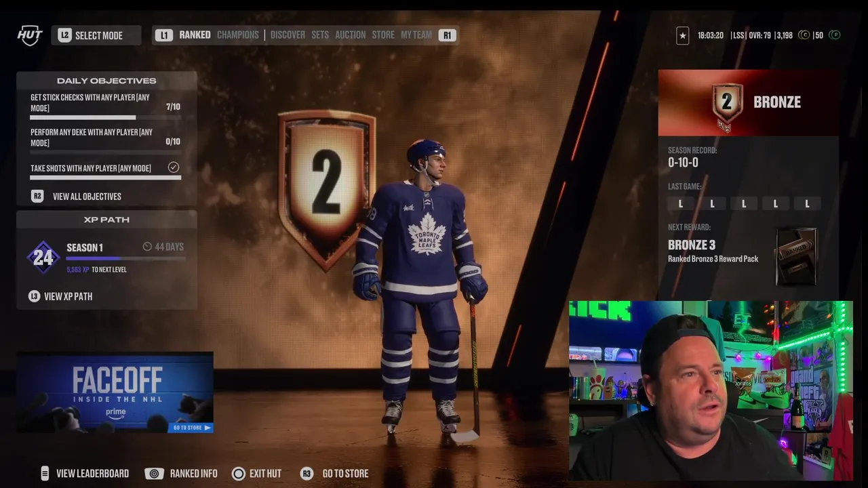
Task: Click the stick checks progress bar
Action: pos(106,118)
